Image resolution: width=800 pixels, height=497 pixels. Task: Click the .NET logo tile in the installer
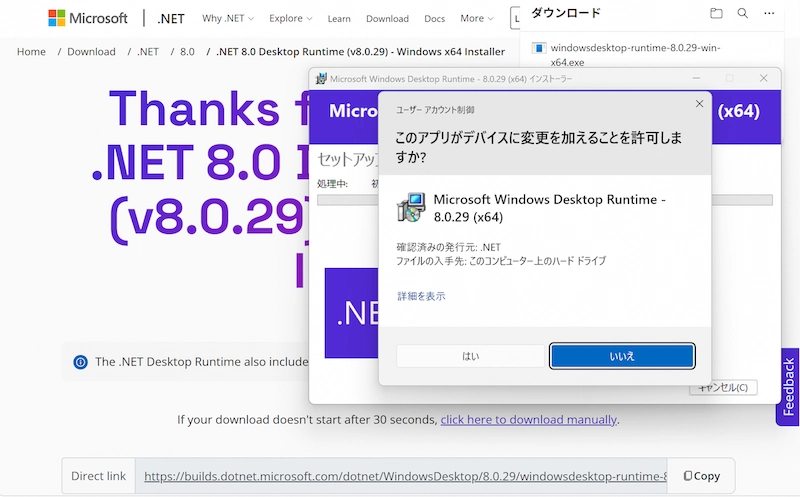tap(352, 313)
